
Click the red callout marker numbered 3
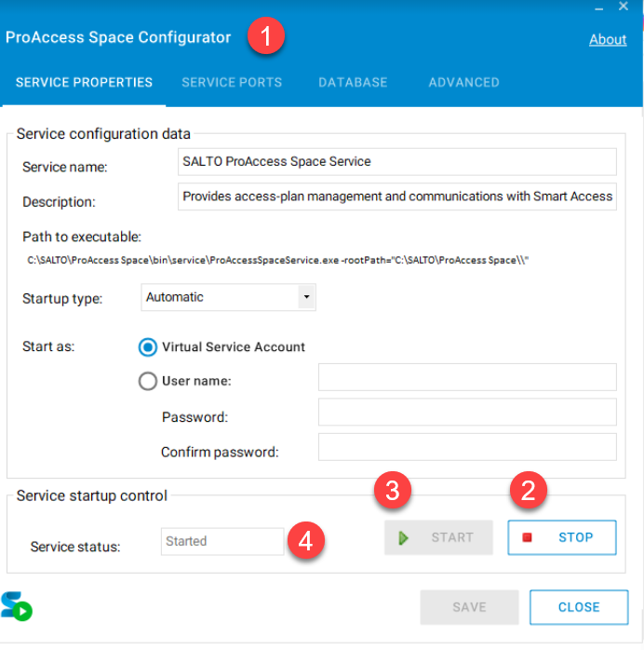[393, 491]
